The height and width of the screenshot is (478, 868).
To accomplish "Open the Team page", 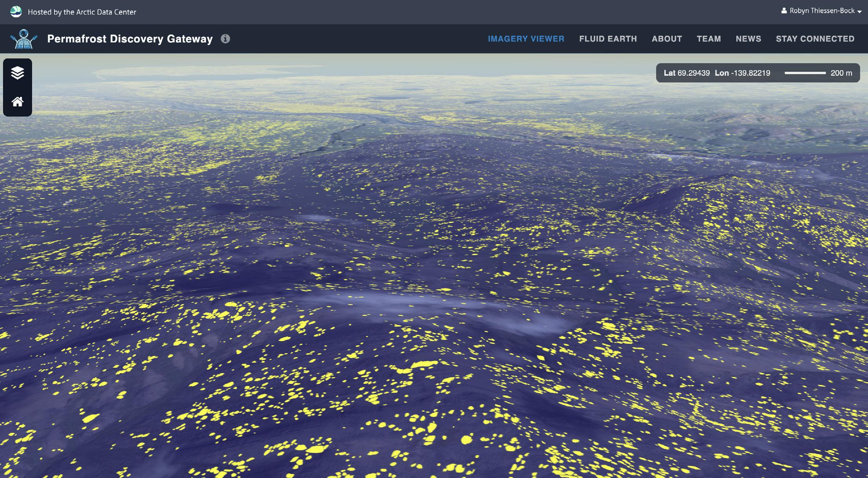I will [x=709, y=39].
